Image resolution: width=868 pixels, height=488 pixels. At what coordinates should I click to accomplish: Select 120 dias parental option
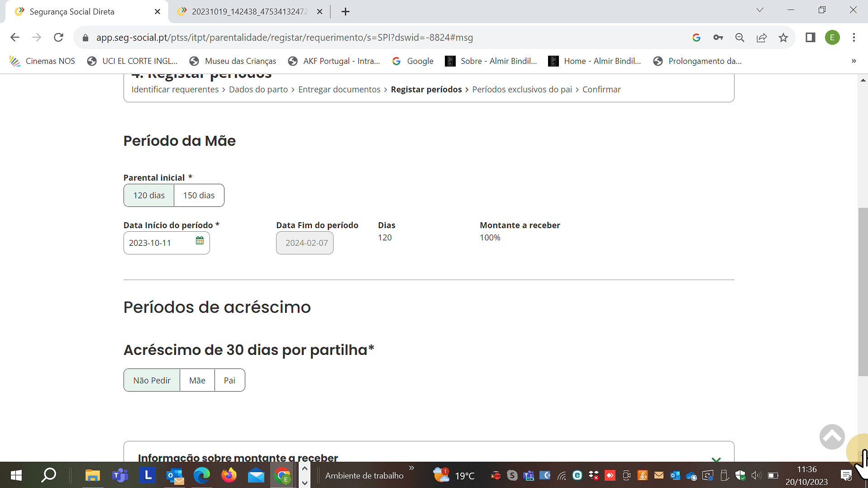pyautogui.click(x=149, y=196)
